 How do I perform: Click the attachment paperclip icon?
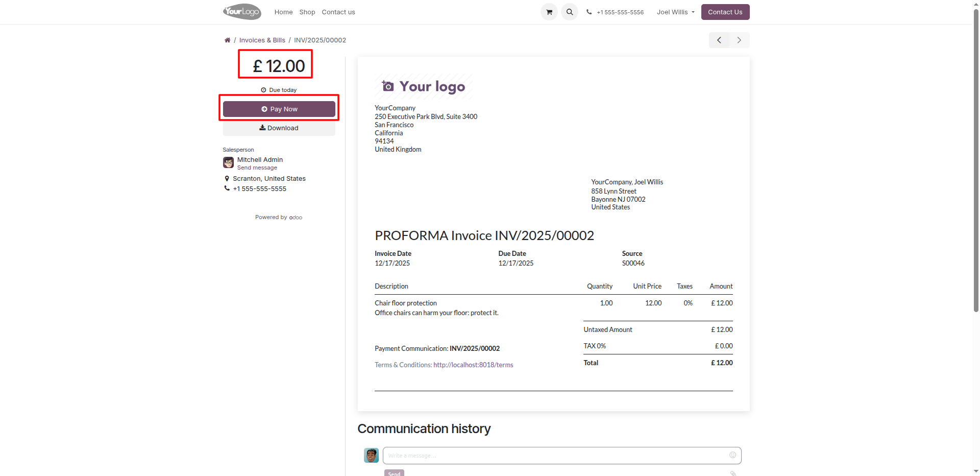click(x=733, y=473)
